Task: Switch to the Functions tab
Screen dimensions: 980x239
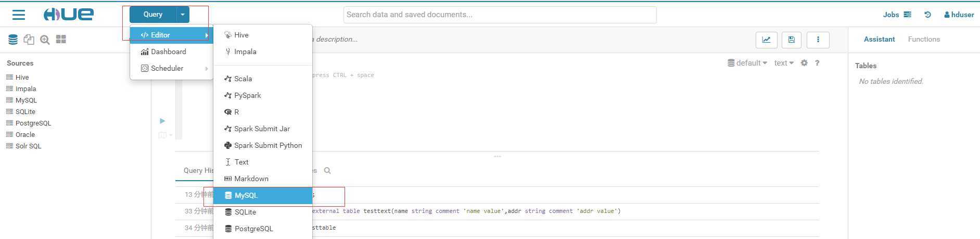Action: (924, 39)
